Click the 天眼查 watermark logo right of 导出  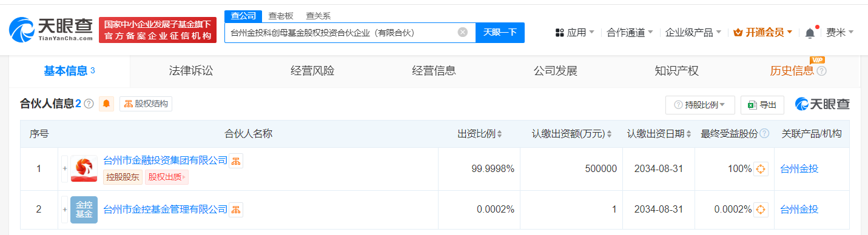click(823, 104)
